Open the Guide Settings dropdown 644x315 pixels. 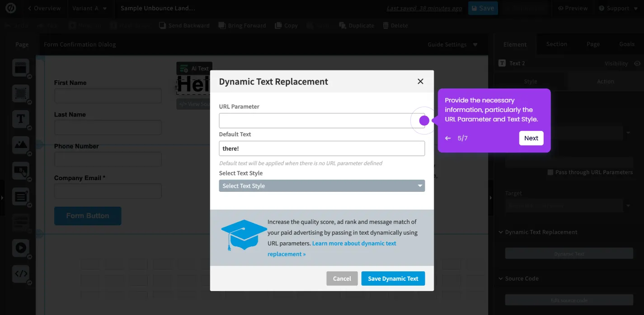(x=452, y=44)
